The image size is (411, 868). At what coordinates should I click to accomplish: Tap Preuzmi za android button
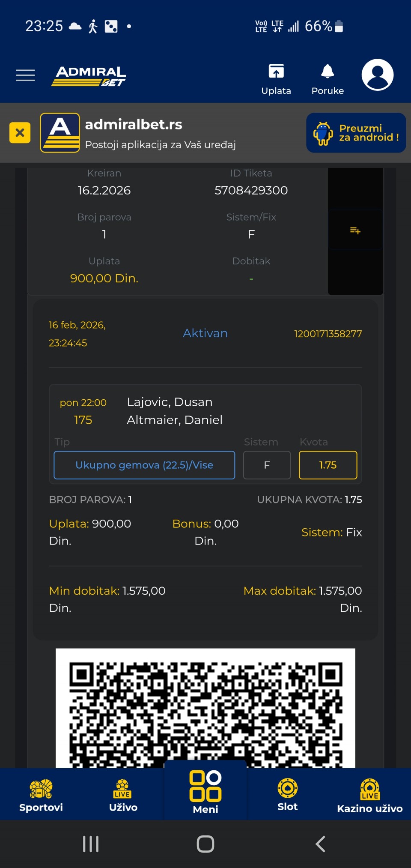point(356,133)
